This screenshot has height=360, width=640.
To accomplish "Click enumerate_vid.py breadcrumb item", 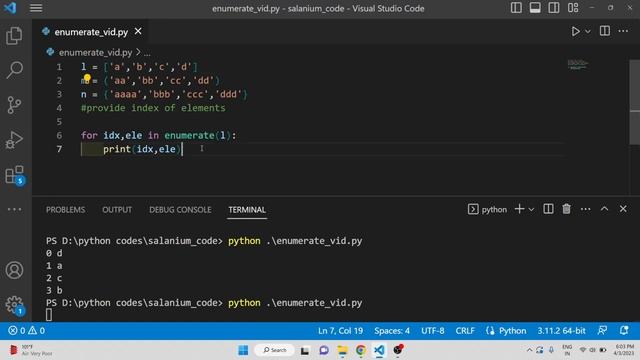I will click(95, 52).
